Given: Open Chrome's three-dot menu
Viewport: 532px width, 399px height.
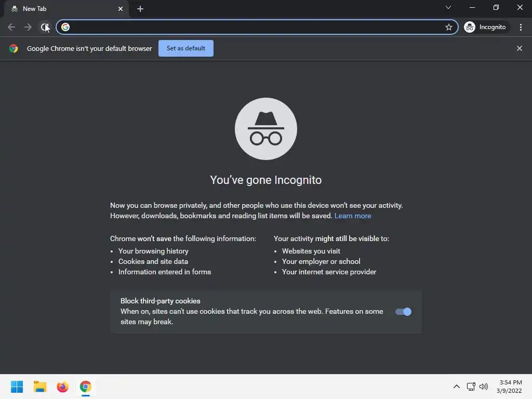Looking at the screenshot, I should coord(521,27).
